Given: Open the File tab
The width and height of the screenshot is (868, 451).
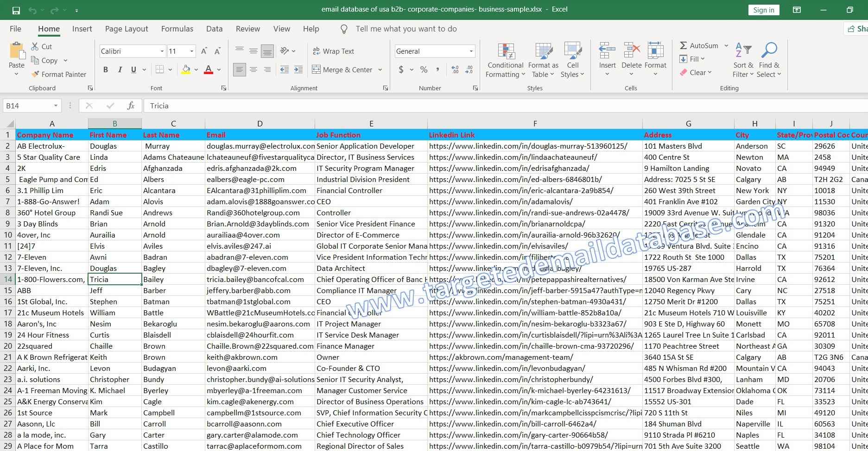Looking at the screenshot, I should tap(15, 29).
